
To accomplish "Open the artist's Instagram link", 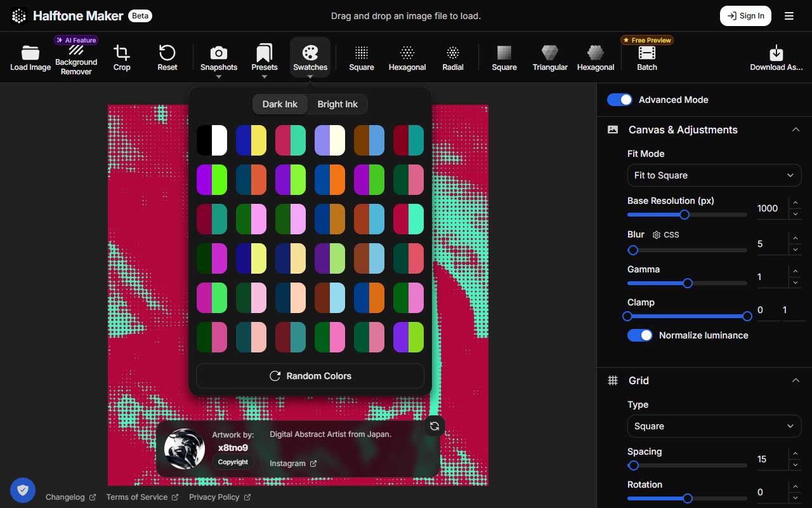I will coord(293,464).
